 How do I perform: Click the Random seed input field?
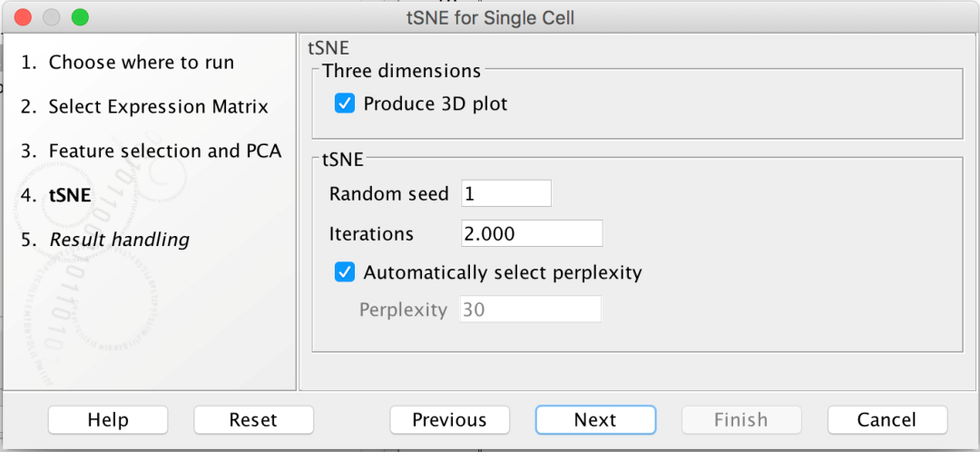(505, 193)
